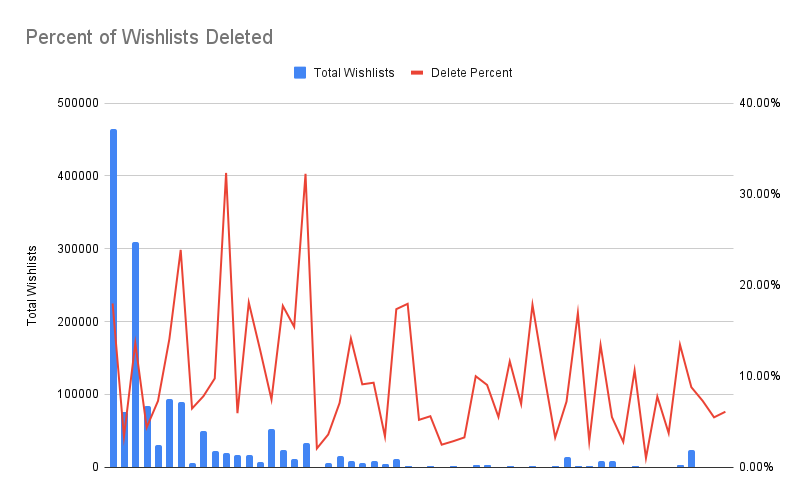Viewport: 806px width, 499px height.
Task: Click the 100000 left axis label
Action: pyautogui.click(x=78, y=394)
